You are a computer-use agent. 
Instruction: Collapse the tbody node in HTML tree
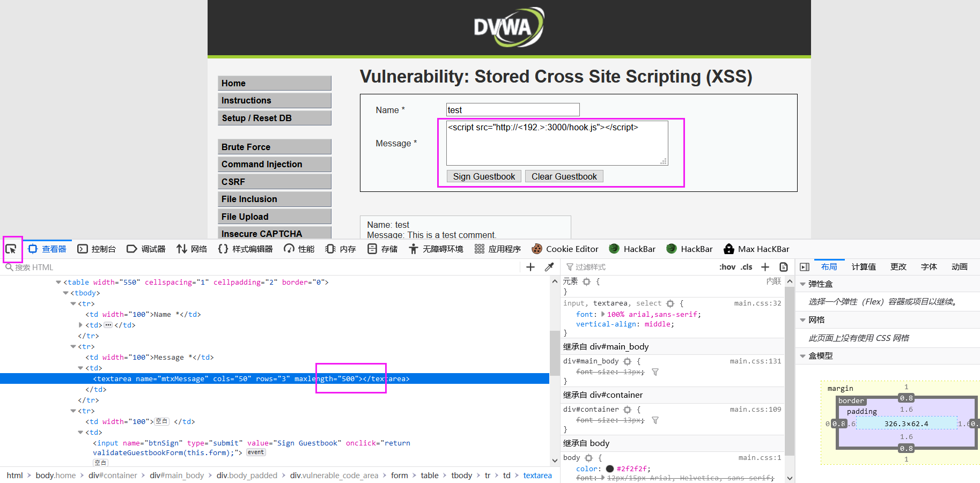[66, 293]
